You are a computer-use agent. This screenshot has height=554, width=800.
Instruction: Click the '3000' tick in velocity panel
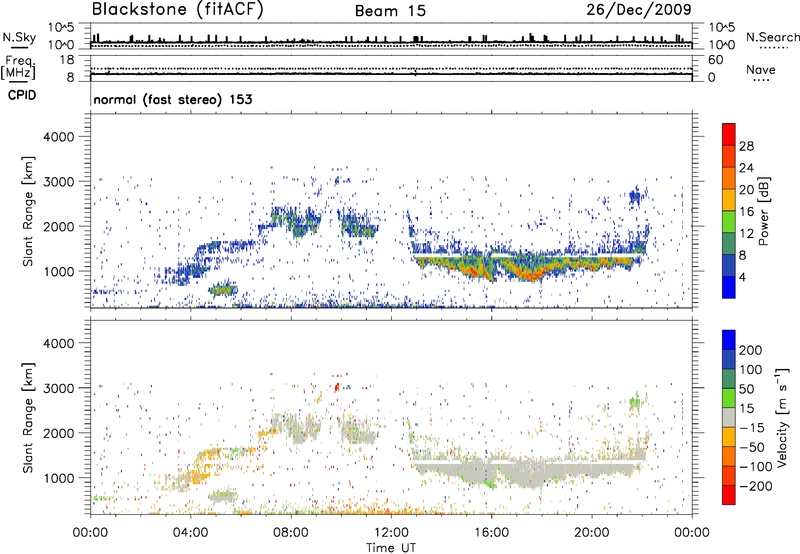[59, 388]
